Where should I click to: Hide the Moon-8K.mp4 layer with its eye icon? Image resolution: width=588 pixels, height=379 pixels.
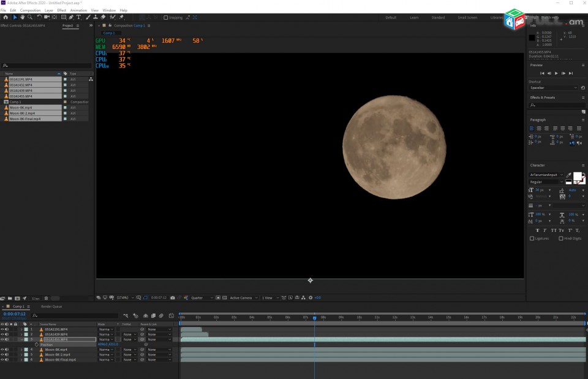pos(2,350)
